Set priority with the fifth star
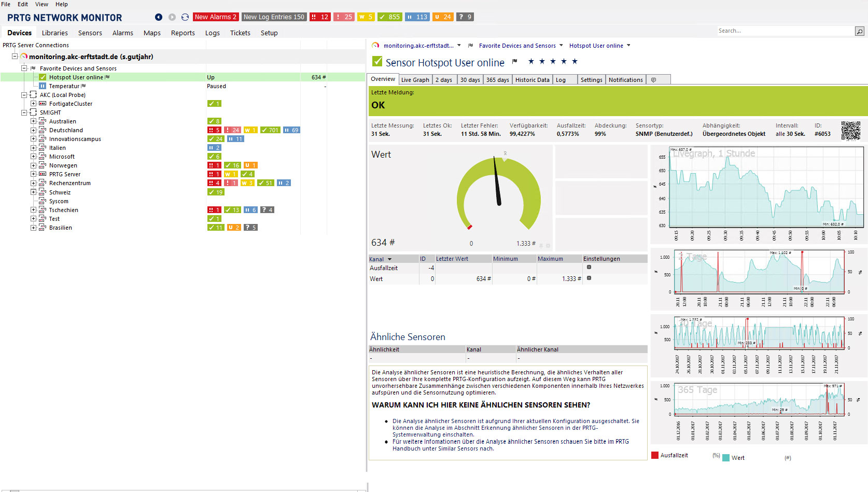The height and width of the screenshot is (492, 868). pos(575,62)
